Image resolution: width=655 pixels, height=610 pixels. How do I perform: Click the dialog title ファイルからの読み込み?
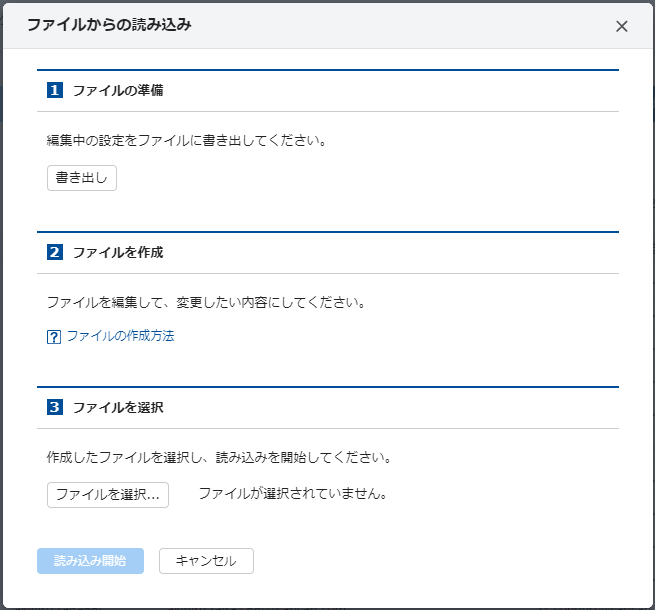(x=109, y=25)
